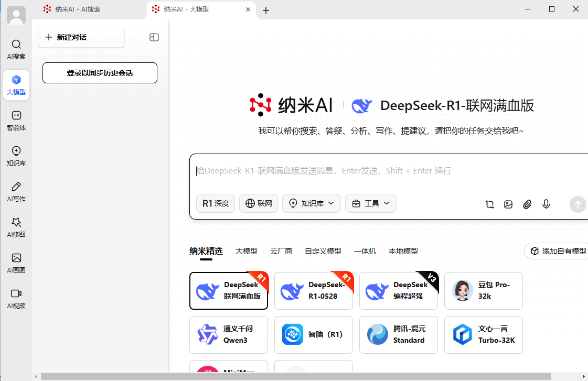588x381 pixels.
Task: Click the 新建对话 button
Action: tap(81, 37)
